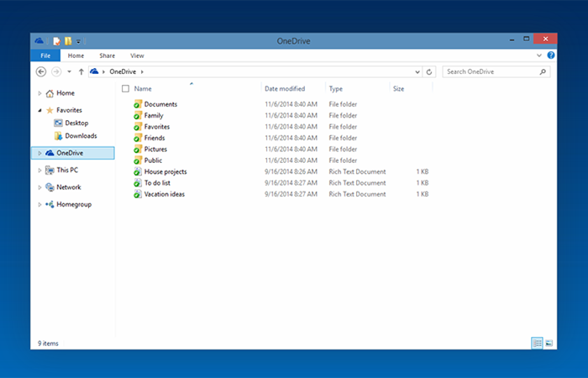Select the To do list document icon
The width and height of the screenshot is (588, 378).
138,182
